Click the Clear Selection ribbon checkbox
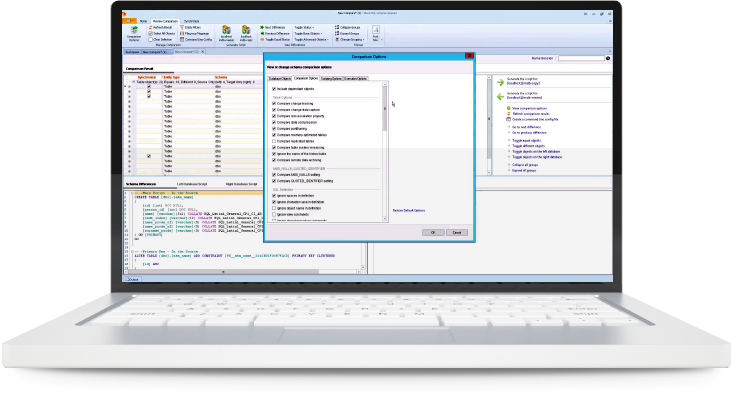Screen dimensions: 731x394 pyautogui.click(x=151, y=40)
